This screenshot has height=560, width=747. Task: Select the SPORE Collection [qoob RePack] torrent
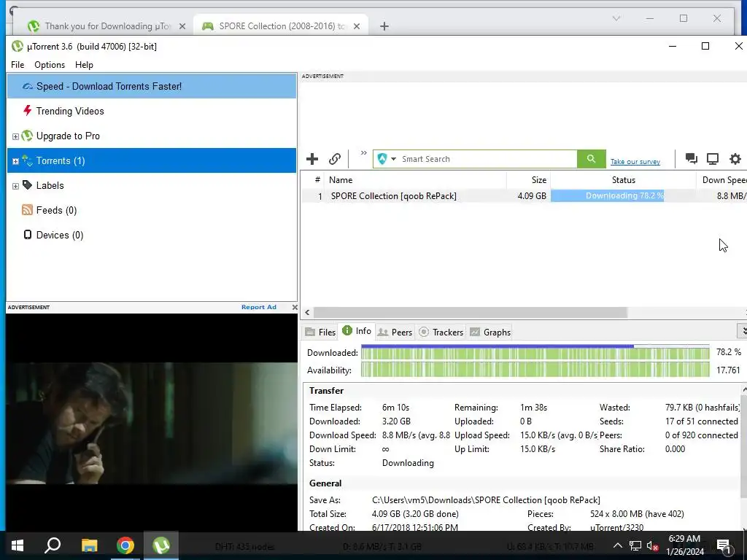click(393, 195)
